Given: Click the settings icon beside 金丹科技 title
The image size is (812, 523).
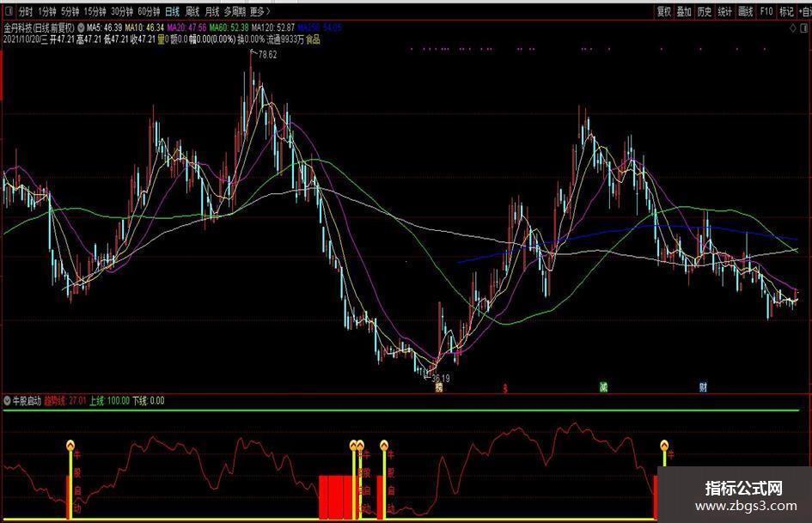Looking at the screenshot, I should [81, 28].
